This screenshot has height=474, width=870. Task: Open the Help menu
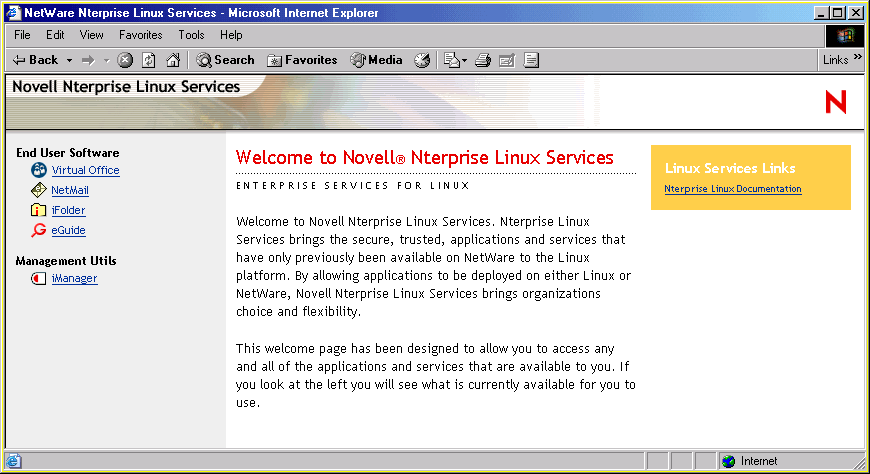pos(231,35)
